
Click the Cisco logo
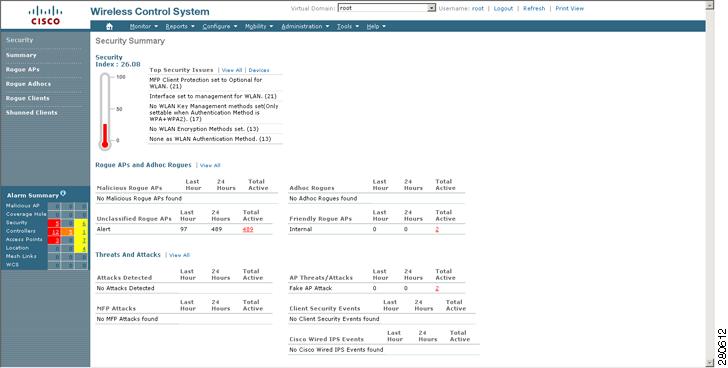click(45, 15)
